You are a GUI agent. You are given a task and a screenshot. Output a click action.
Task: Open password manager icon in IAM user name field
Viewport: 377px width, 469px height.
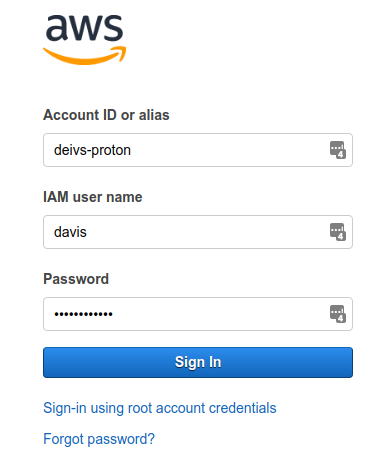338,232
